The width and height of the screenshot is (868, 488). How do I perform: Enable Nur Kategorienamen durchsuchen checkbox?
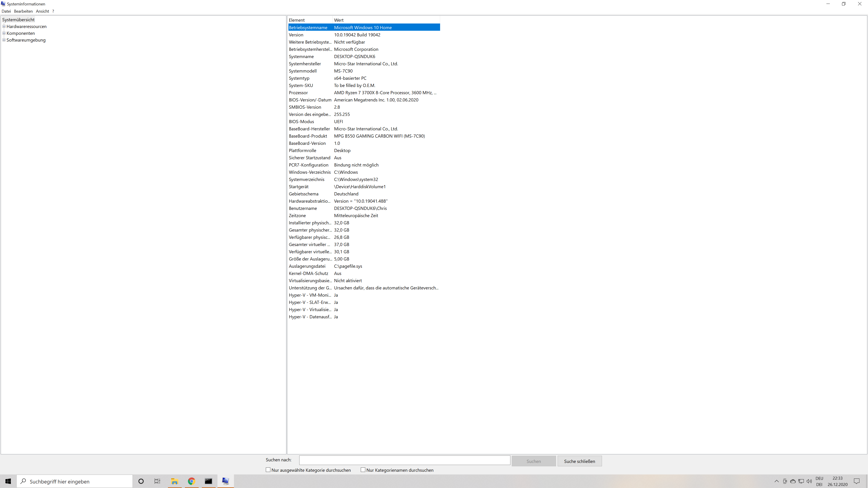click(363, 470)
